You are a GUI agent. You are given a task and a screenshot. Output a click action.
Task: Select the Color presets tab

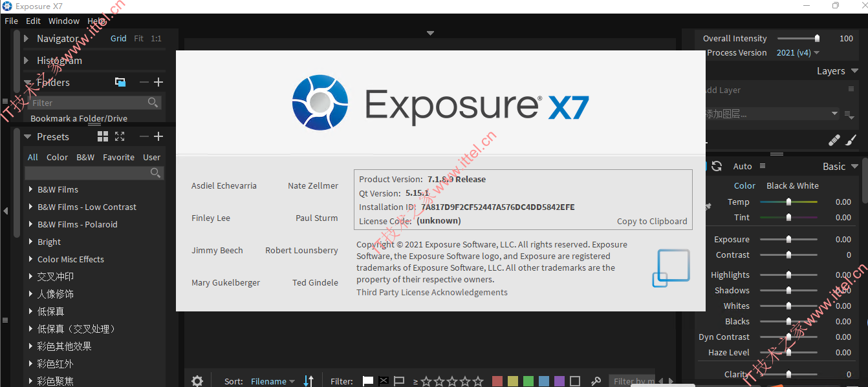(57, 157)
